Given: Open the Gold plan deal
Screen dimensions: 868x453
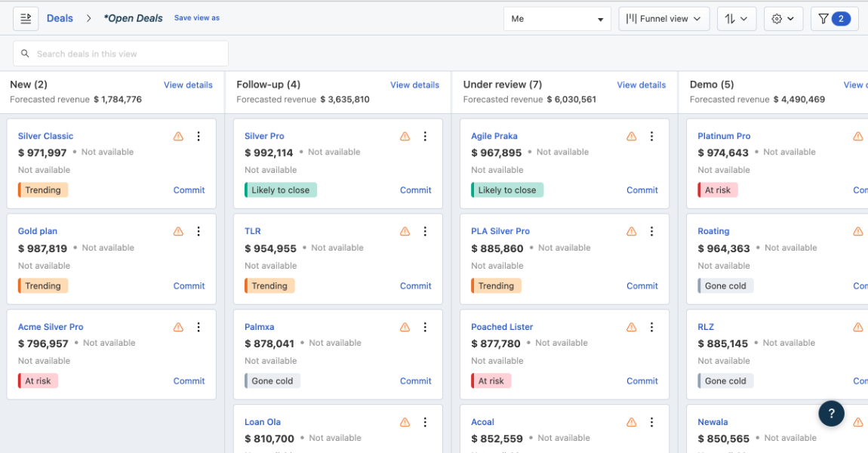Looking at the screenshot, I should [x=38, y=232].
